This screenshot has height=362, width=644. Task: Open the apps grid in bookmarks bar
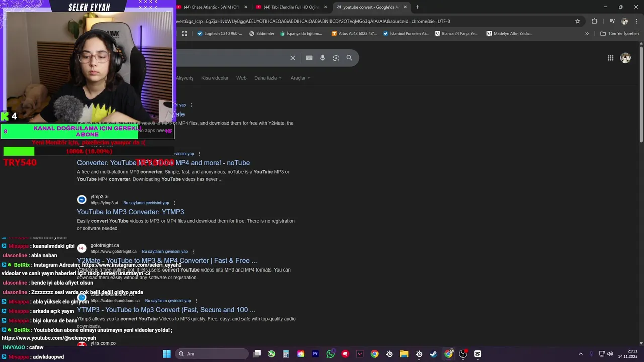pos(185,34)
